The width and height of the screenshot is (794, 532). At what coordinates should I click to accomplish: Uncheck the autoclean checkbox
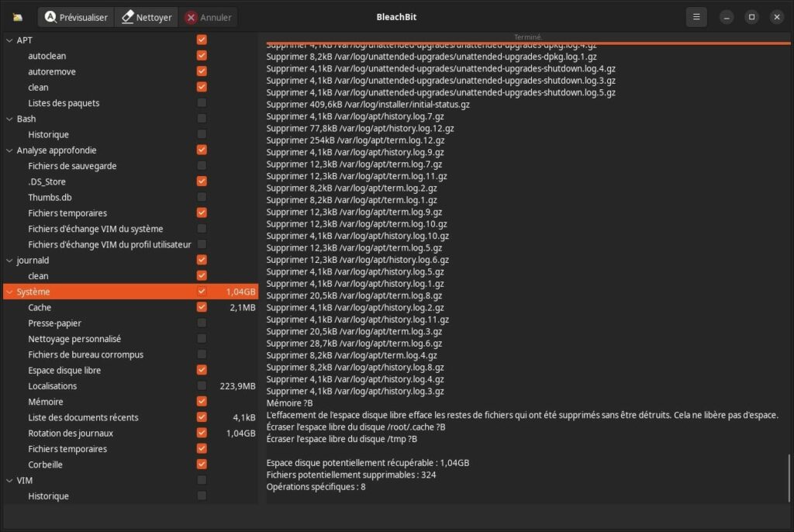[x=202, y=55]
